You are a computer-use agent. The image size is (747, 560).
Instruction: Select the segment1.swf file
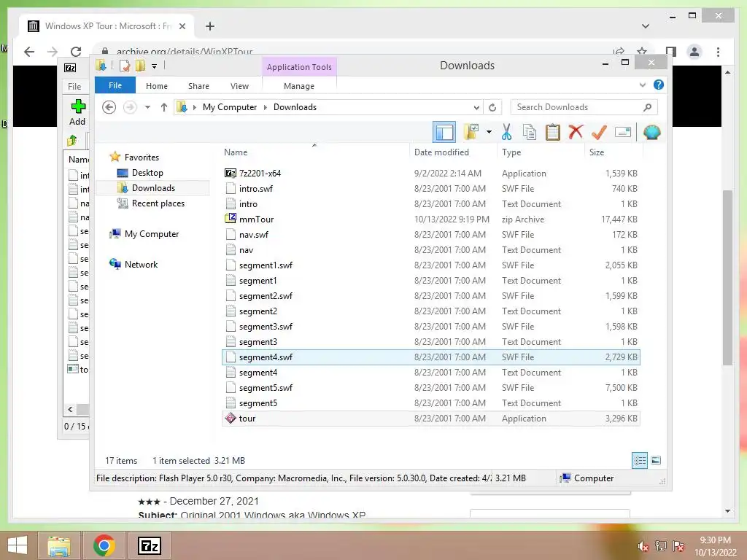pos(430,265)
